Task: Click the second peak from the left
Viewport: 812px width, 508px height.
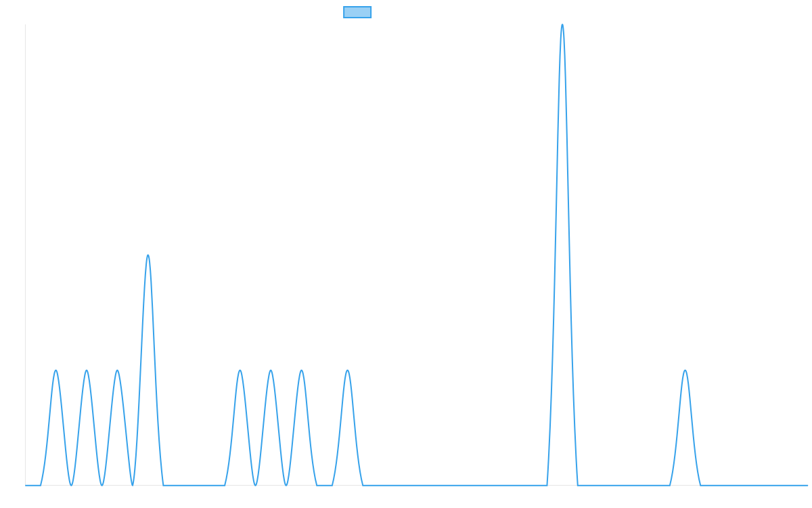Action: 87,371
